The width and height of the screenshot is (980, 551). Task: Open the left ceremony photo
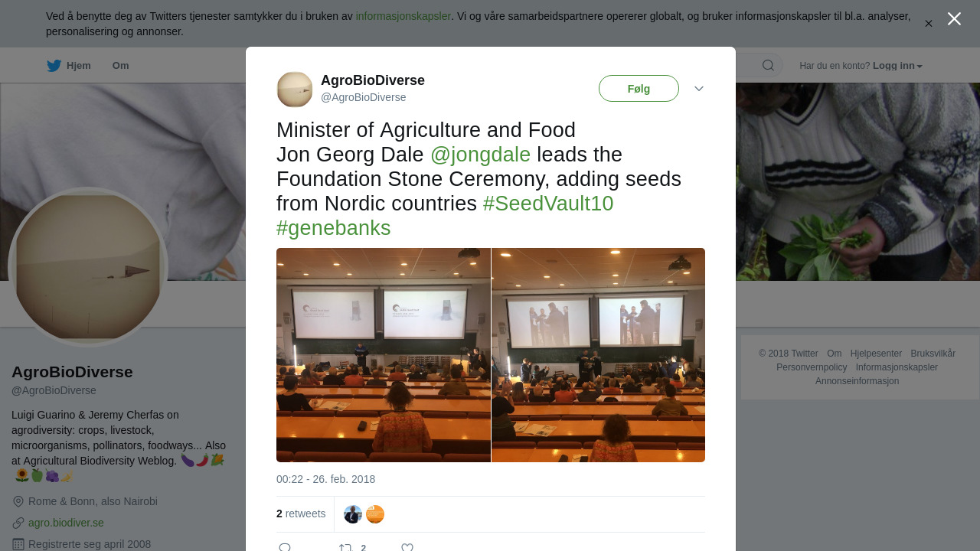(383, 355)
